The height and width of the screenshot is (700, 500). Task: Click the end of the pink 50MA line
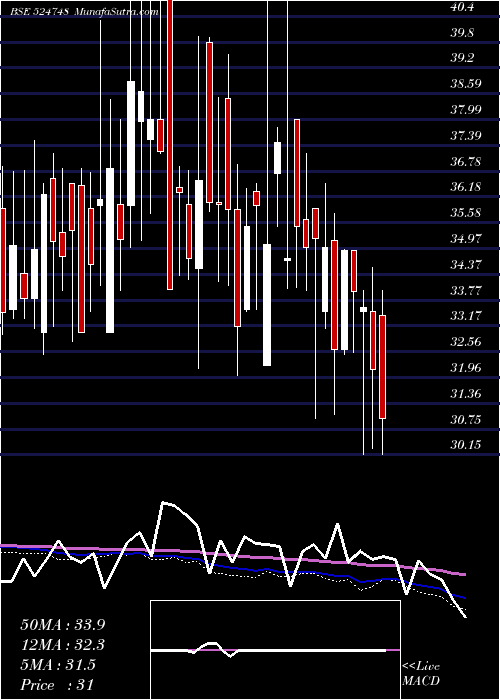(x=465, y=575)
